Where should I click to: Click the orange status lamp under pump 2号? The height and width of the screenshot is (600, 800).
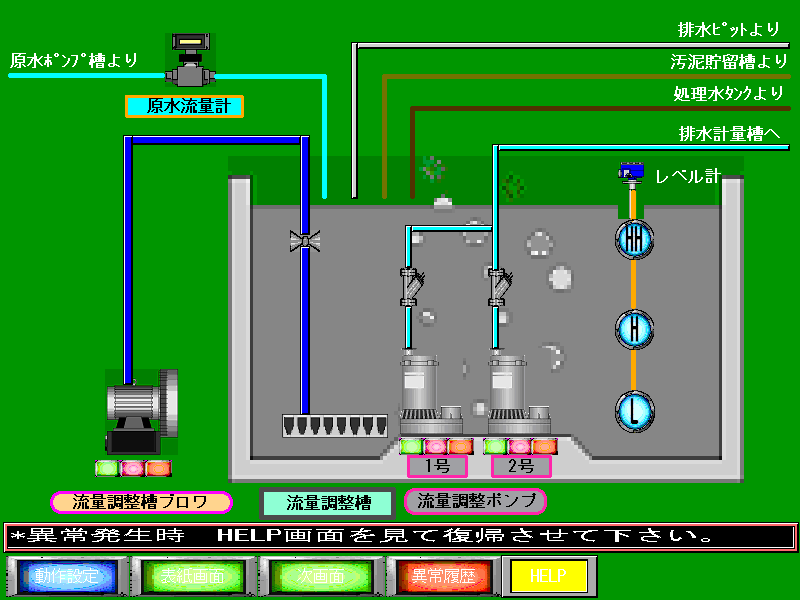coord(544,446)
